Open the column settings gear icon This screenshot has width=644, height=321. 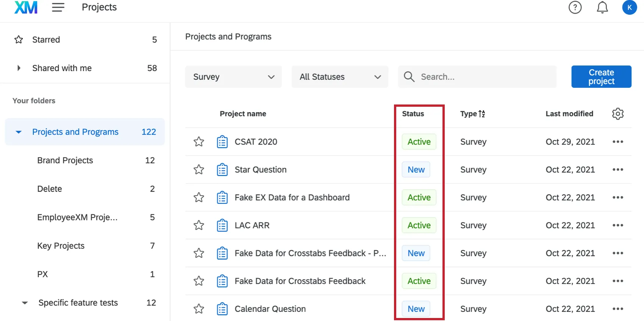[x=617, y=114]
